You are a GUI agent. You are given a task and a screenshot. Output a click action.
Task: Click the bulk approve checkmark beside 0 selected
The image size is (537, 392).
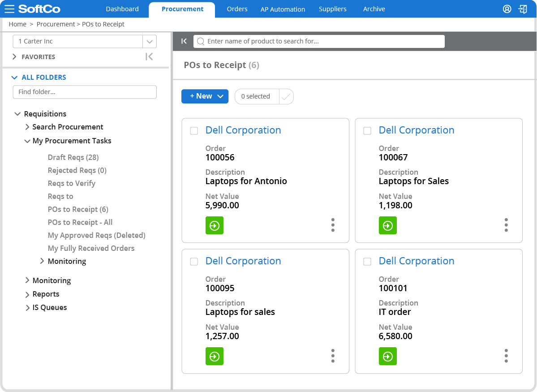click(x=286, y=96)
